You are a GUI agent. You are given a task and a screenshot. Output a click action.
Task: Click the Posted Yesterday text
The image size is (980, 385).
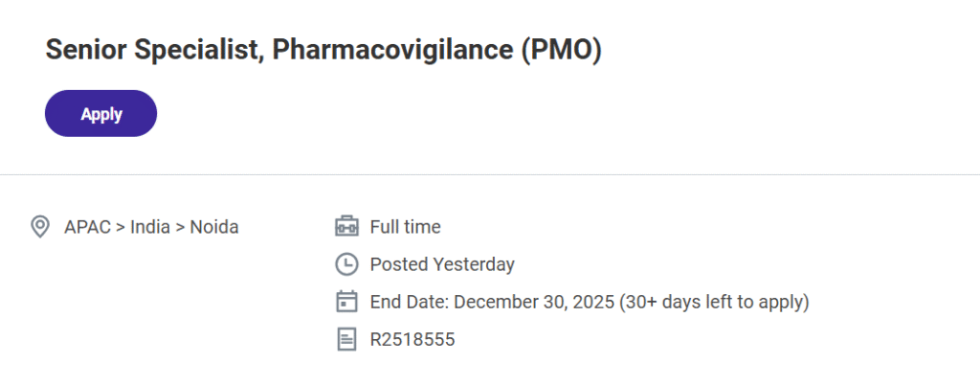442,264
